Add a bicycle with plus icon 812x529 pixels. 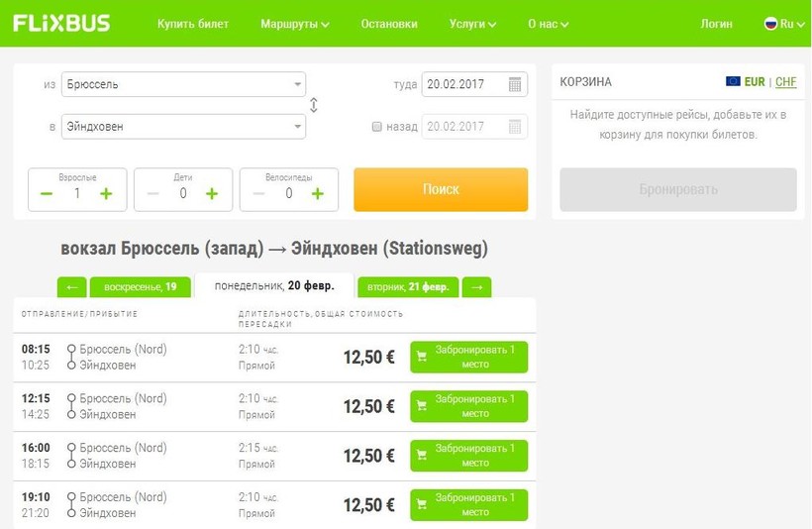(x=318, y=193)
